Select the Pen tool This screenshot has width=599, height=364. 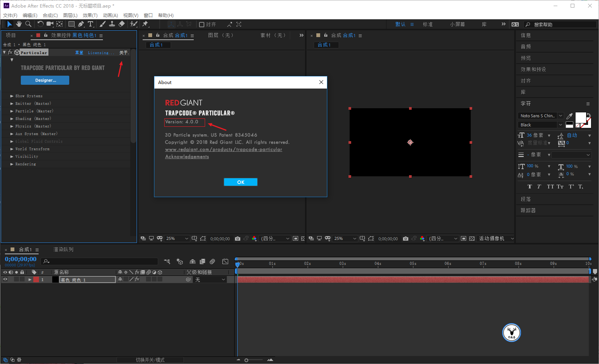point(81,24)
